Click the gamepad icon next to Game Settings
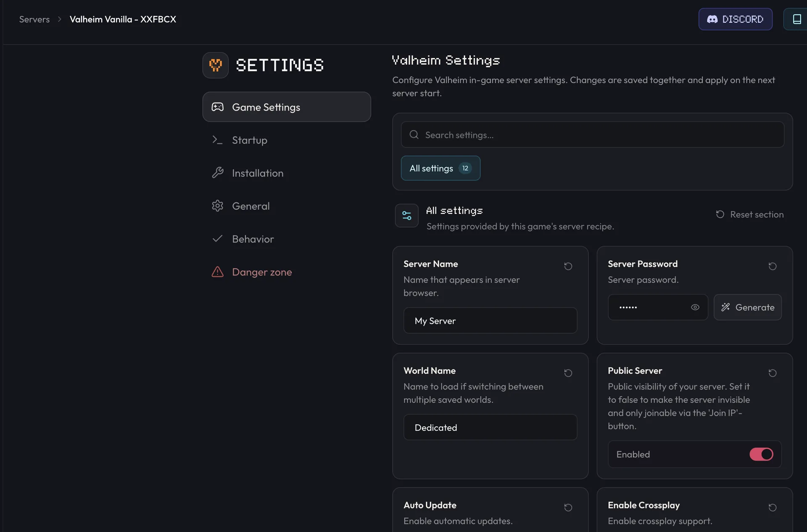The width and height of the screenshot is (807, 532). [217, 107]
